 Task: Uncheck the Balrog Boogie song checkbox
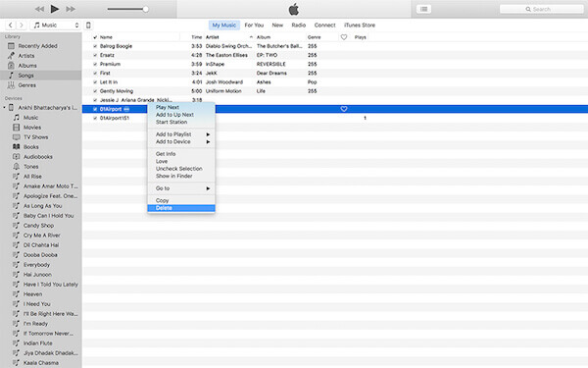point(95,46)
